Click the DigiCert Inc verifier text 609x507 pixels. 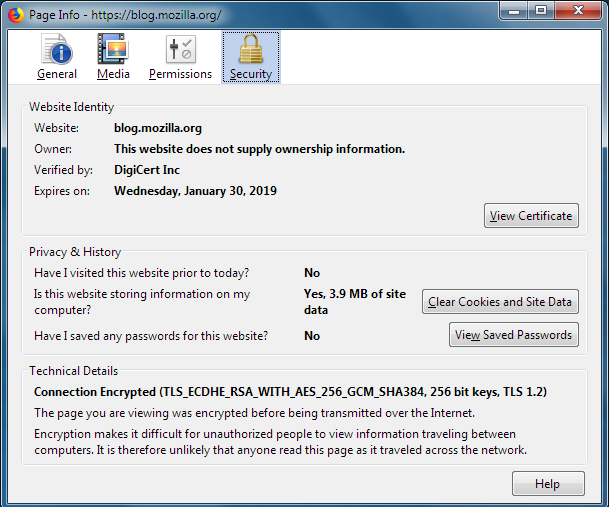click(x=147, y=170)
